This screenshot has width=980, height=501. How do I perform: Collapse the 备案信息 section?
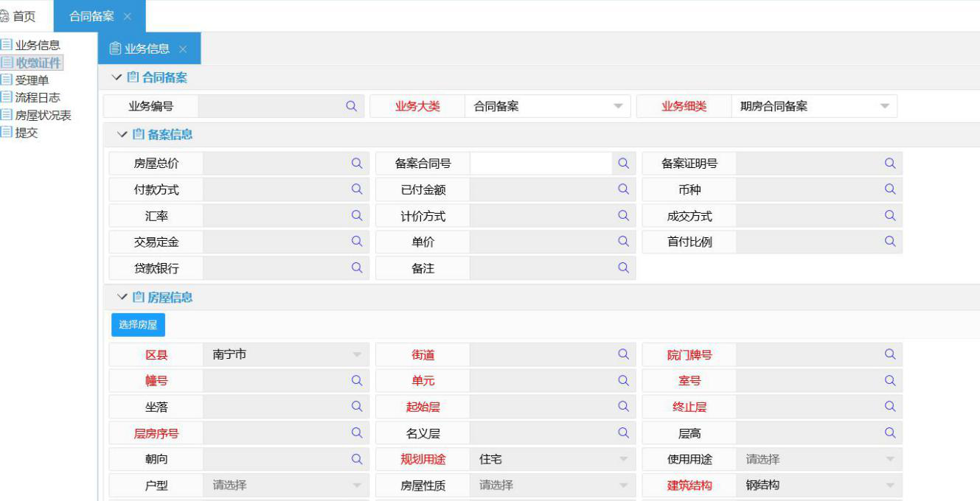122,134
